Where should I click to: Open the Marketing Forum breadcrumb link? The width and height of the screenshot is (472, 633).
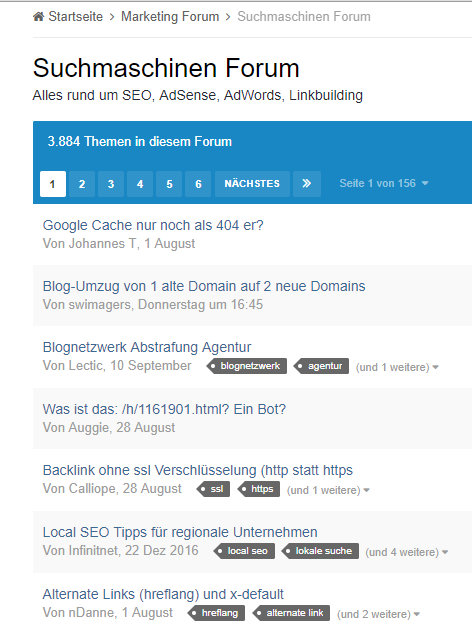[170, 17]
